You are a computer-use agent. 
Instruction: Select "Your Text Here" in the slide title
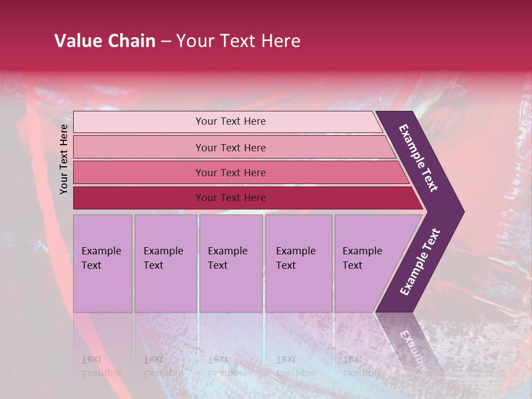point(238,41)
